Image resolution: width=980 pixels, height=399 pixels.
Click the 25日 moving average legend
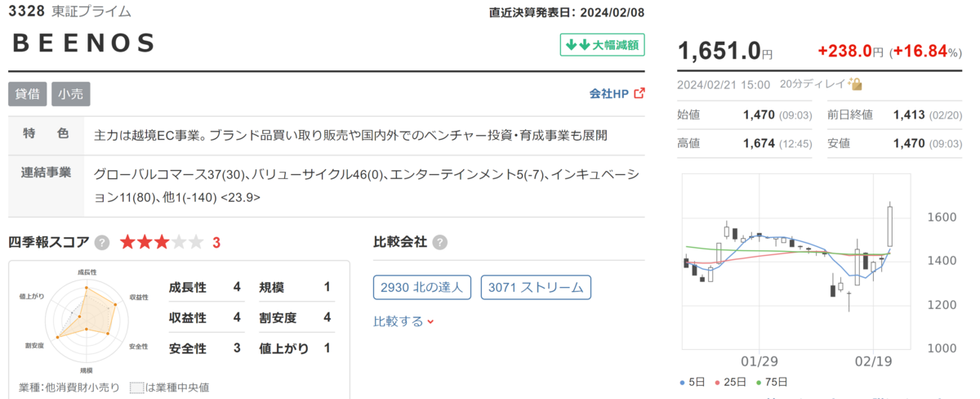coord(731,382)
